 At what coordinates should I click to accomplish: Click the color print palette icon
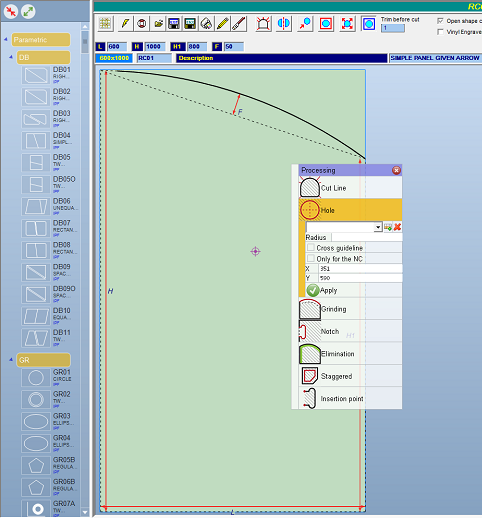(206, 24)
